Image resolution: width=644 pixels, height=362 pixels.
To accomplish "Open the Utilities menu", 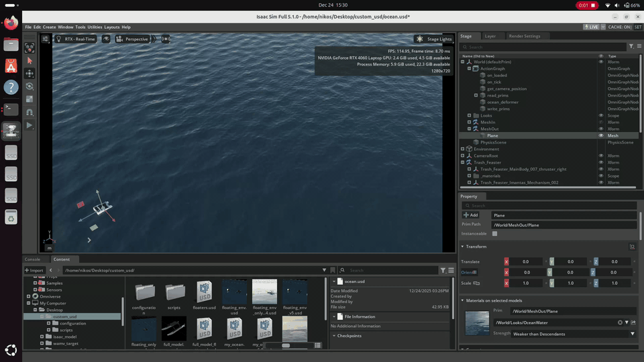I will (x=95, y=27).
